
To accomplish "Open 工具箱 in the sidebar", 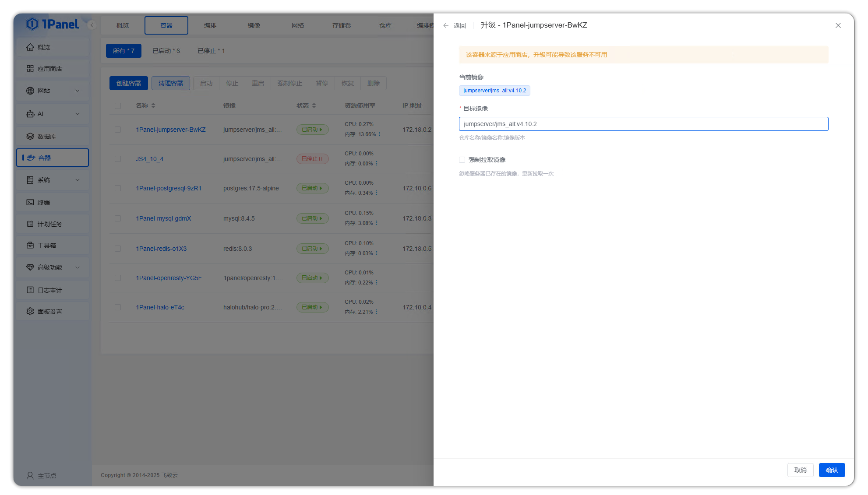I will click(x=53, y=246).
